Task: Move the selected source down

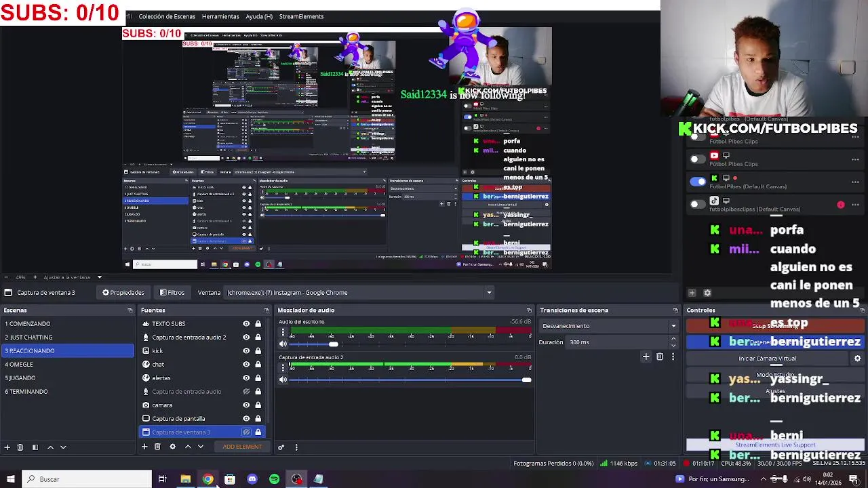Action: (x=200, y=447)
